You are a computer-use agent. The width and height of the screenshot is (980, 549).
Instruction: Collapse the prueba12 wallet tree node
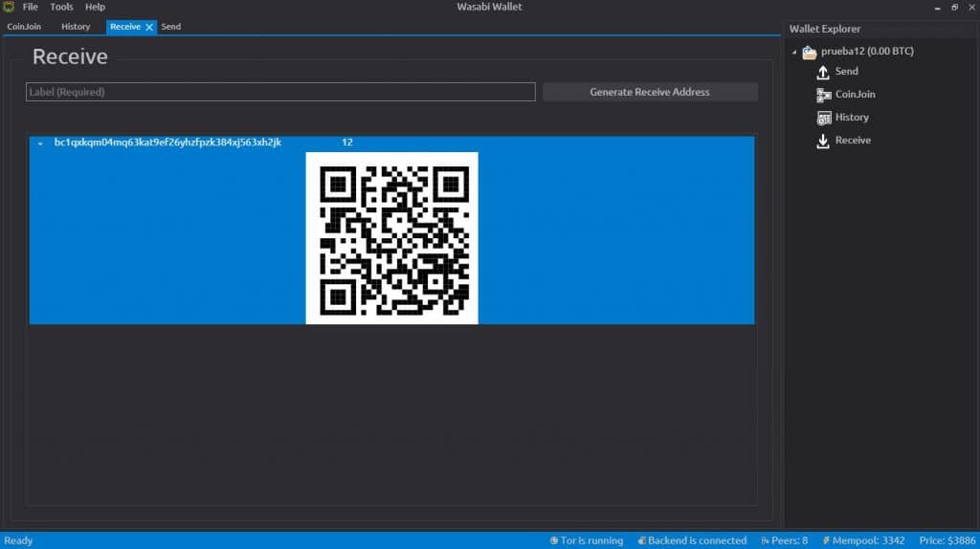pyautogui.click(x=794, y=52)
